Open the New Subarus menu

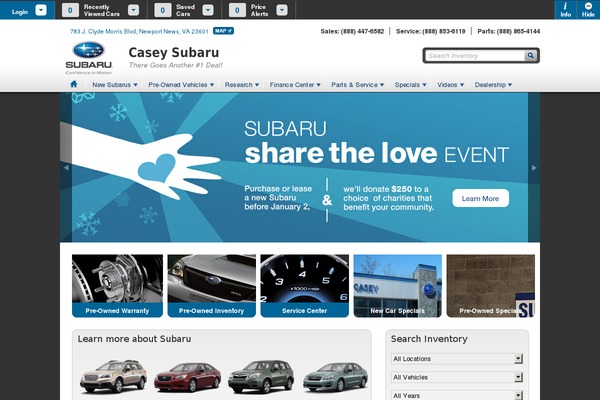[x=115, y=85]
